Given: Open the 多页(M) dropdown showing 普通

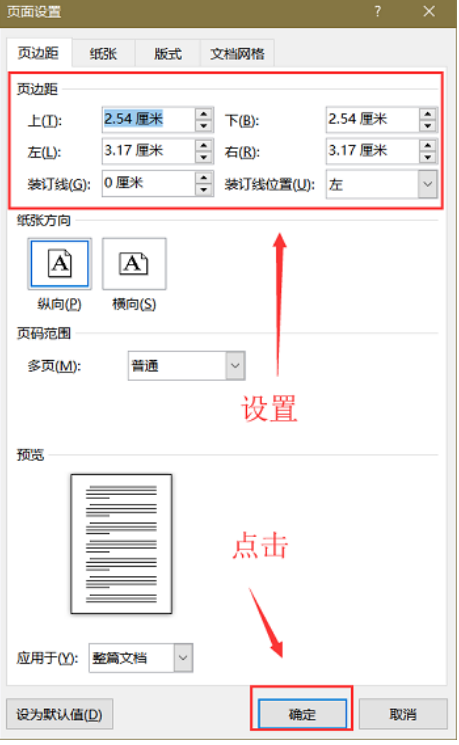Looking at the screenshot, I should (187, 365).
